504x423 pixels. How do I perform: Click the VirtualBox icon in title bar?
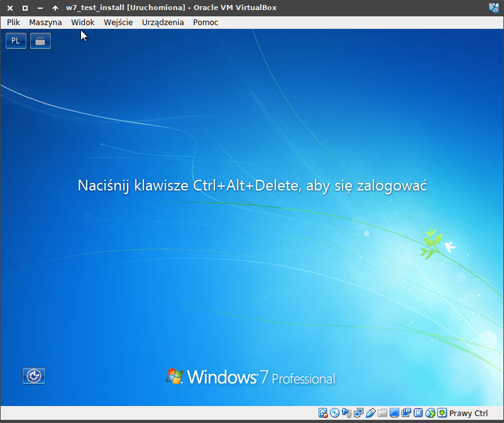coord(494,8)
